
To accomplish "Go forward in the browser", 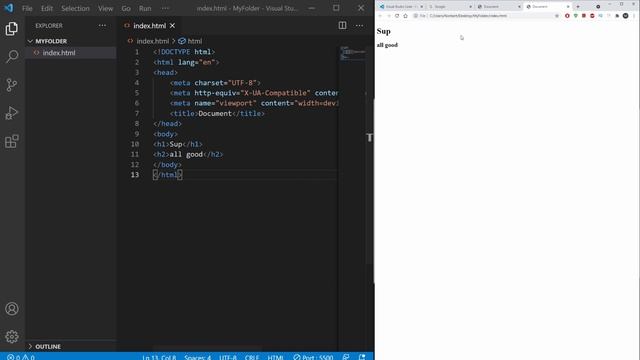I will (x=389, y=16).
